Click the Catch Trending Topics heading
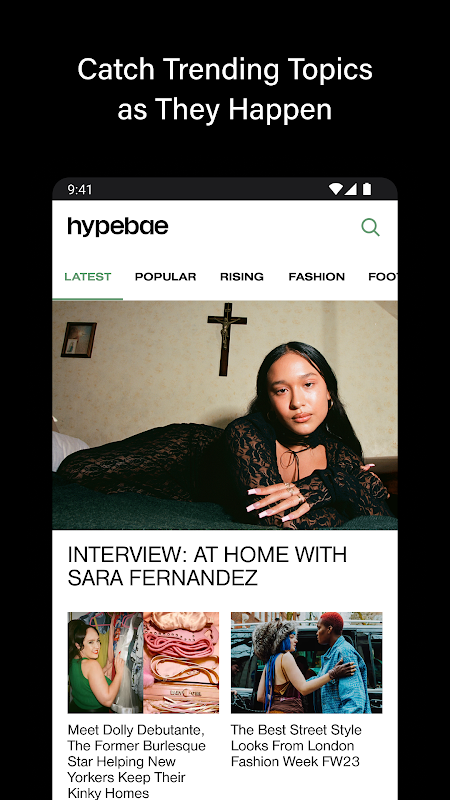The image size is (450, 800). tap(225, 89)
